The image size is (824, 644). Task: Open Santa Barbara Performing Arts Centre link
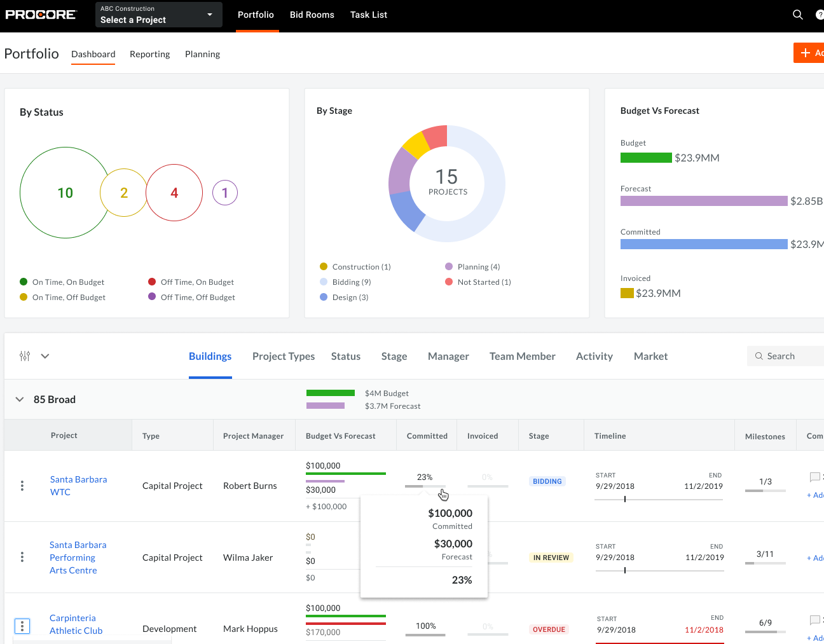coord(78,558)
